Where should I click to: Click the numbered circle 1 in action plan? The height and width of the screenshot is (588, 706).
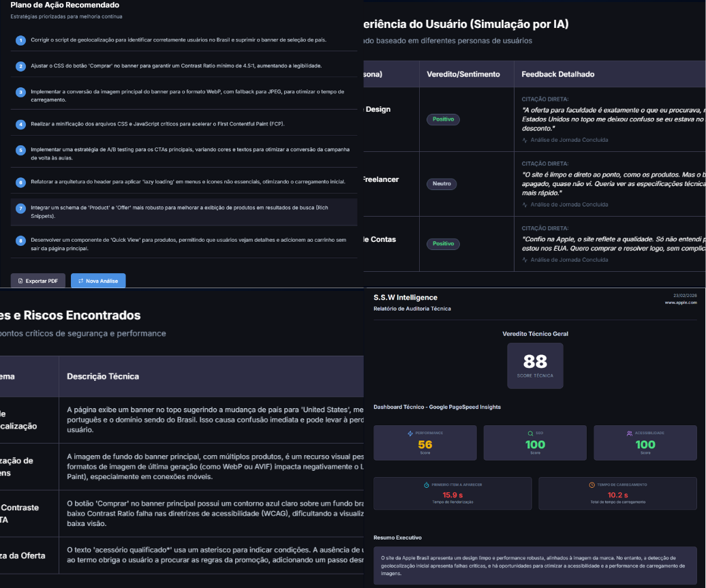coord(20,40)
